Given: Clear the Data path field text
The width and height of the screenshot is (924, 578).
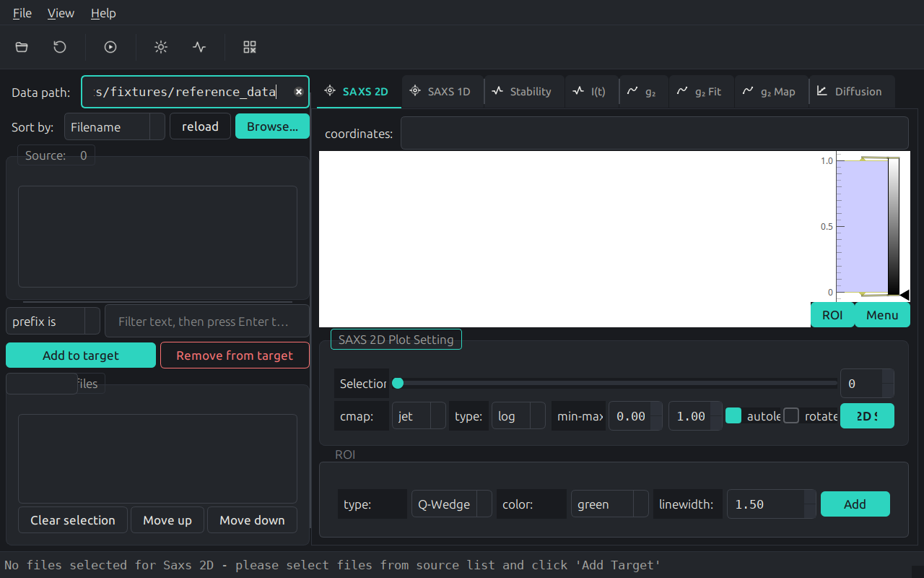Looking at the screenshot, I should coord(298,92).
